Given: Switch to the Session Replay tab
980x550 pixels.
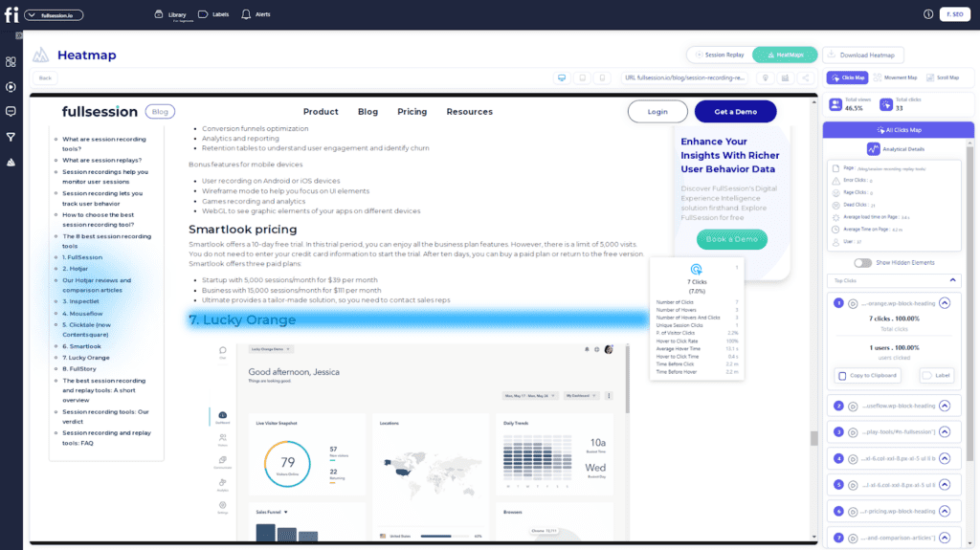Looking at the screenshot, I should click(718, 55).
